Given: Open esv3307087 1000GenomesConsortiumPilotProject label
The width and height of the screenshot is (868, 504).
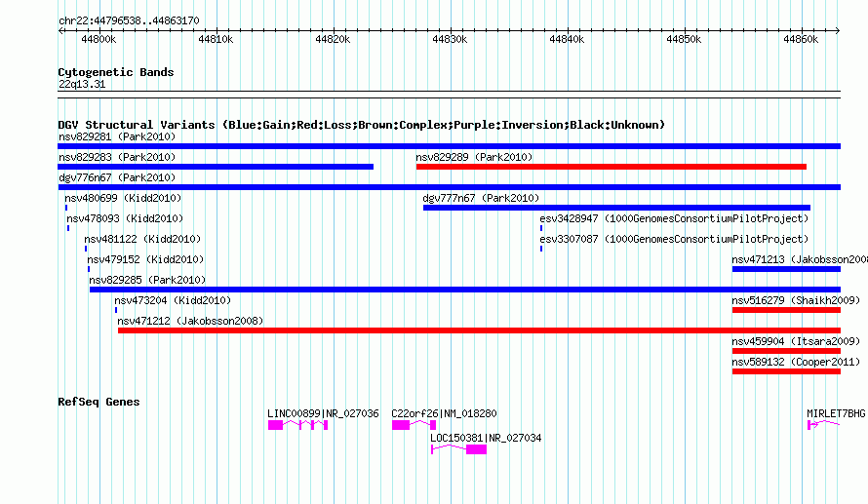Looking at the screenshot, I should (674, 239).
